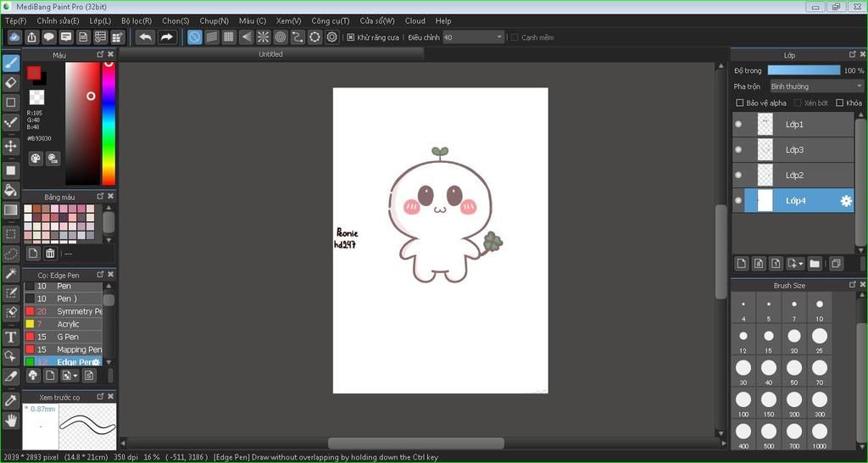Enable radial snap guide
Image resolution: width=868 pixels, height=463 pixels.
click(x=263, y=37)
